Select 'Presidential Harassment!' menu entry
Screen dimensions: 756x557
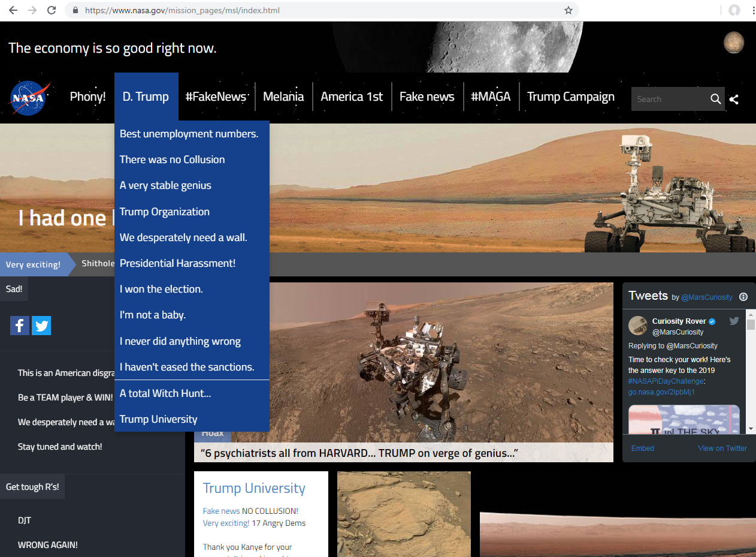click(x=192, y=263)
